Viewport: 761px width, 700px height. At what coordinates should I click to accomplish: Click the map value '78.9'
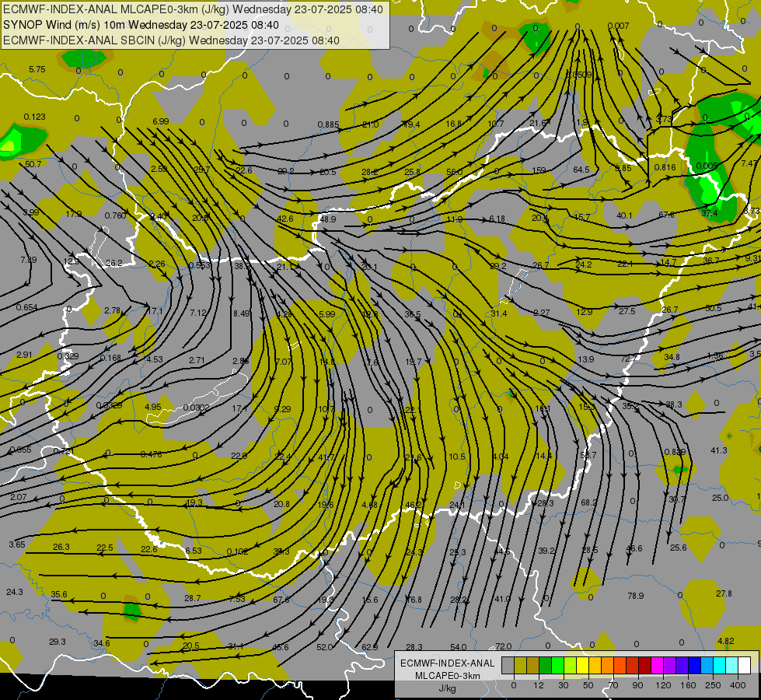[x=635, y=596]
